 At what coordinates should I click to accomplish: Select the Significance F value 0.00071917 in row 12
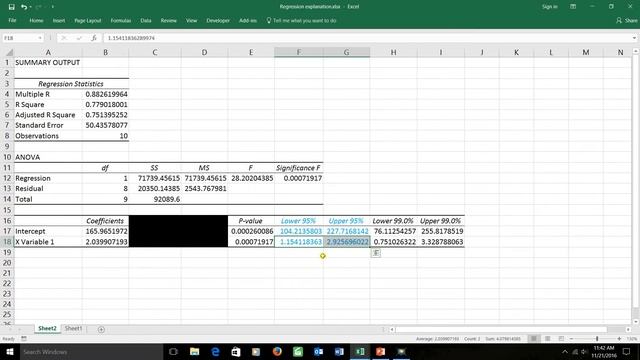pos(299,178)
